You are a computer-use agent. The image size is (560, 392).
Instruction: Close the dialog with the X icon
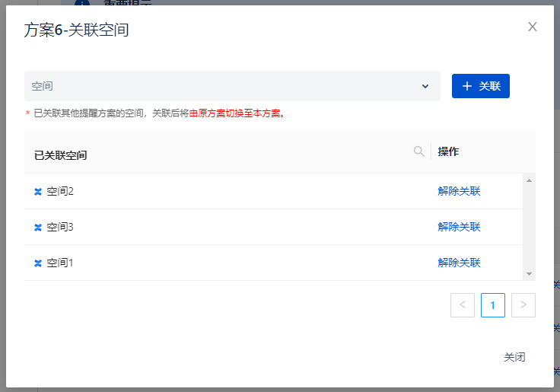(x=533, y=27)
